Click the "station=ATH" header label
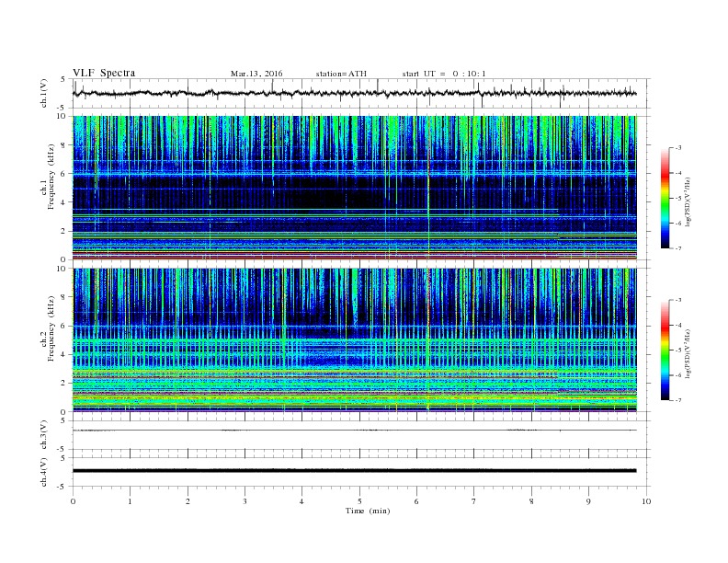This screenshot has width=728, height=563. point(341,74)
